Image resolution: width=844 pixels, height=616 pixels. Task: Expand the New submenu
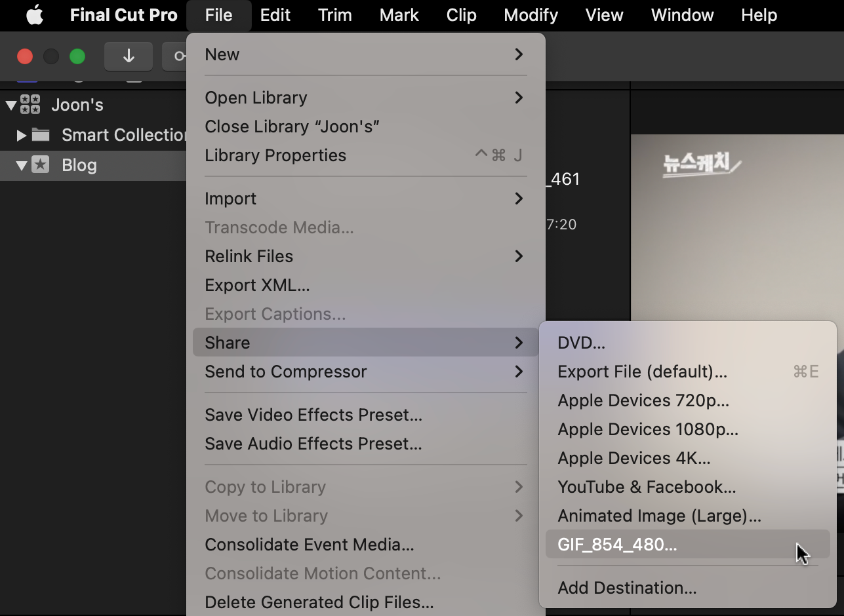(366, 54)
